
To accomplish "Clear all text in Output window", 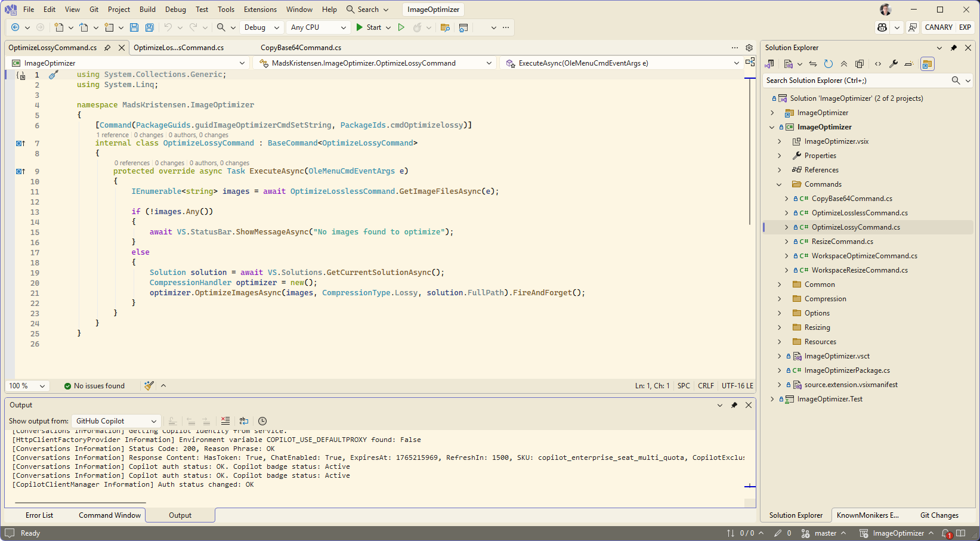I will coord(225,421).
